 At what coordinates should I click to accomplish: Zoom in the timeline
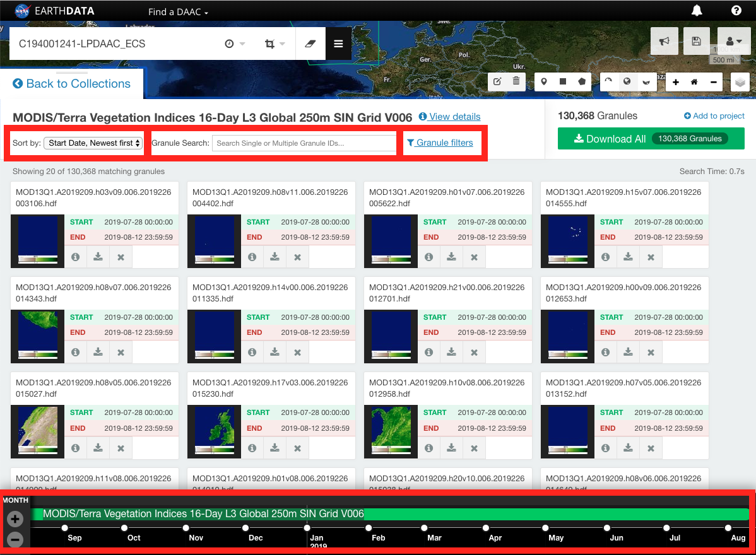pos(15,519)
